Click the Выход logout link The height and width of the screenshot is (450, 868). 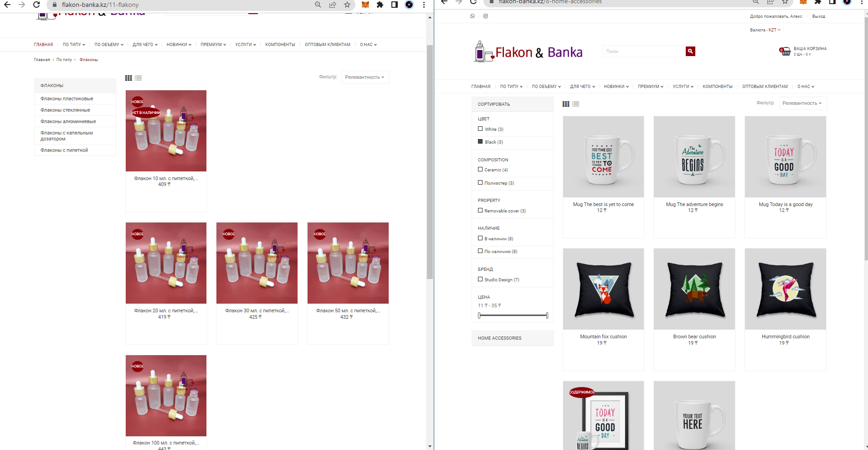point(818,16)
